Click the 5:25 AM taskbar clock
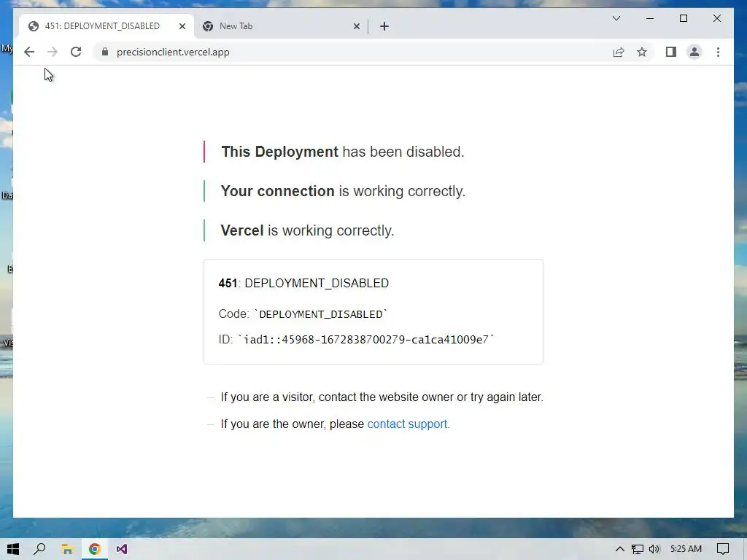 (x=686, y=549)
